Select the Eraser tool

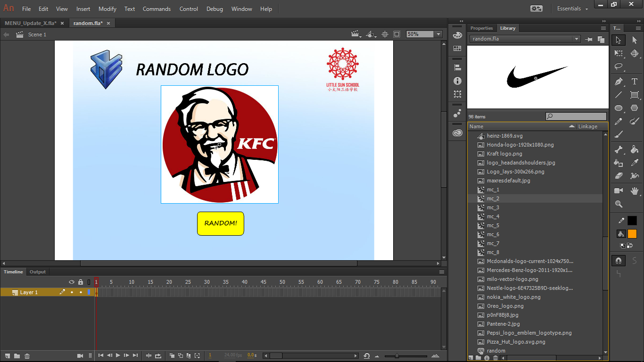619,176
